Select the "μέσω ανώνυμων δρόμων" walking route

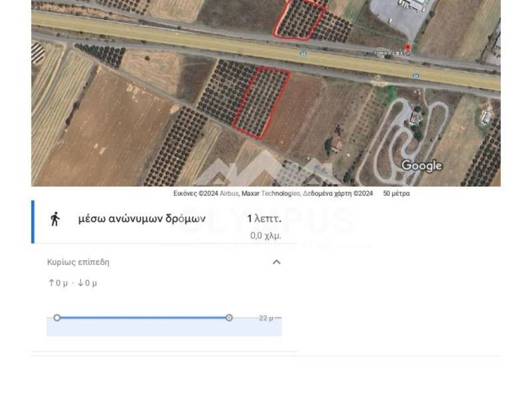coord(142,219)
